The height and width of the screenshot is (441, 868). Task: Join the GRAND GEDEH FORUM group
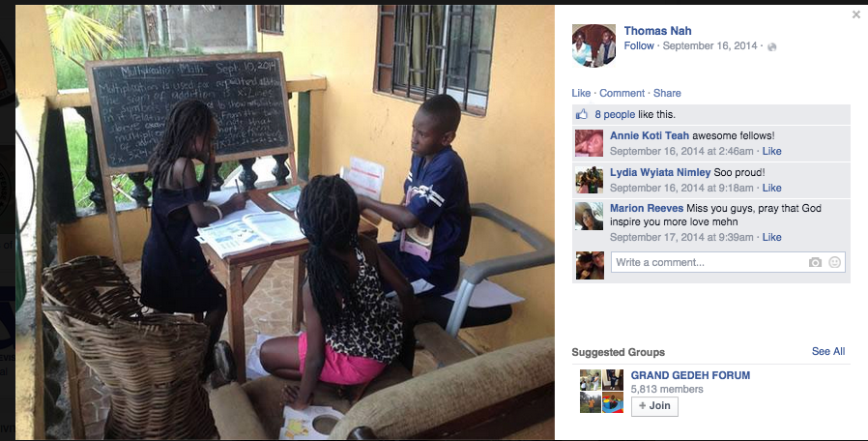[x=654, y=405]
